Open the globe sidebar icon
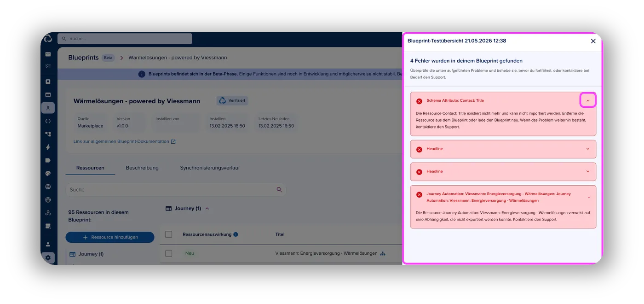 [48, 187]
